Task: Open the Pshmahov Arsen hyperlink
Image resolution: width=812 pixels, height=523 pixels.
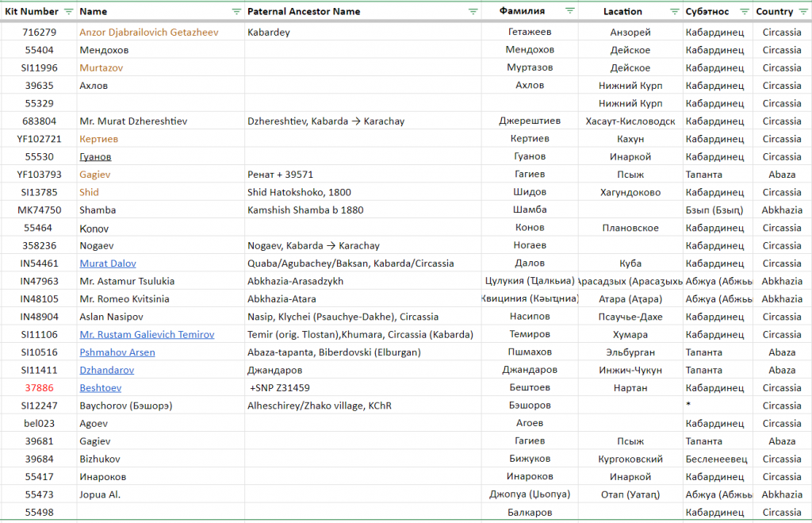Action: (x=117, y=352)
